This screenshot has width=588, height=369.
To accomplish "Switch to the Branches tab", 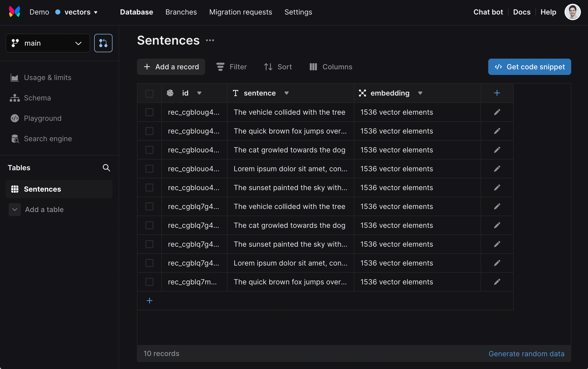I will [x=181, y=12].
